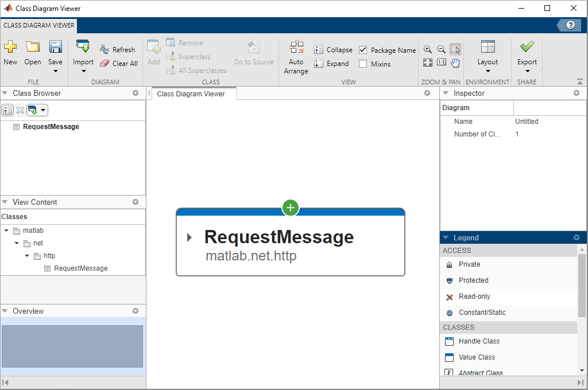Click the green plus on RequestMessage
The image size is (588, 390).
(x=291, y=208)
